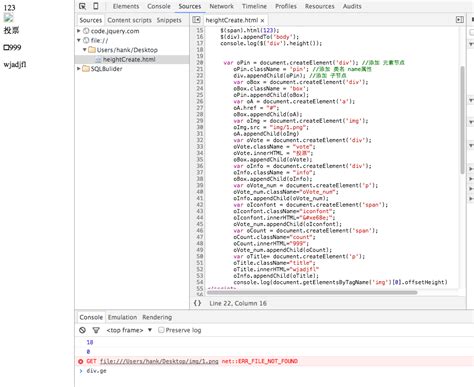This screenshot has width=474, height=387.
Task: Toggle the device mode phone icon
Action: pos(96,6)
